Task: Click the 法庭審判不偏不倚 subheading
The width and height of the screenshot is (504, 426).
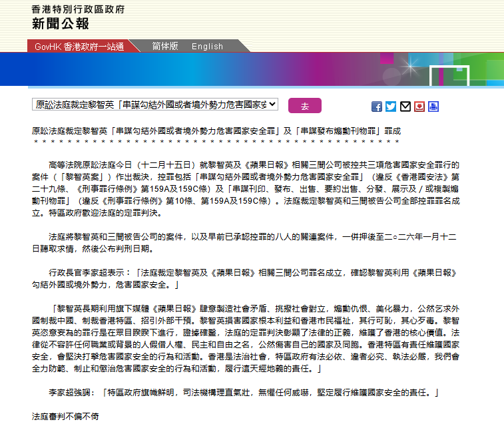Action: pos(65,416)
